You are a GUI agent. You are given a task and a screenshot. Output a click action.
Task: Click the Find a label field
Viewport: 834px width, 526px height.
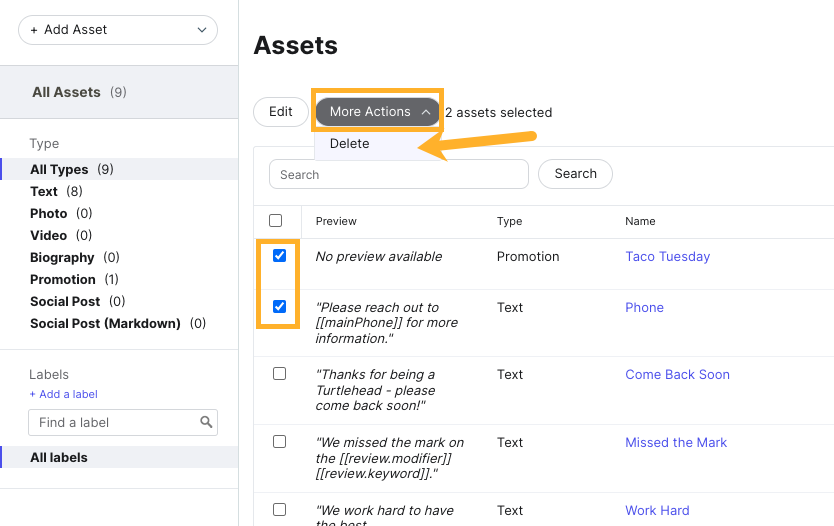(113, 423)
